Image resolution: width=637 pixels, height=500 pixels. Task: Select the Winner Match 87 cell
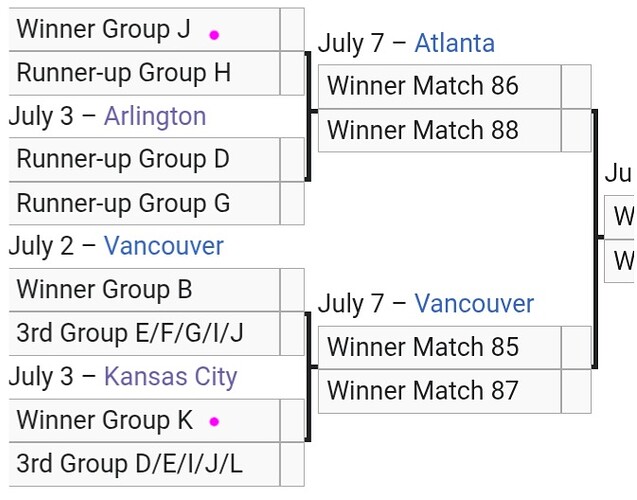440,391
